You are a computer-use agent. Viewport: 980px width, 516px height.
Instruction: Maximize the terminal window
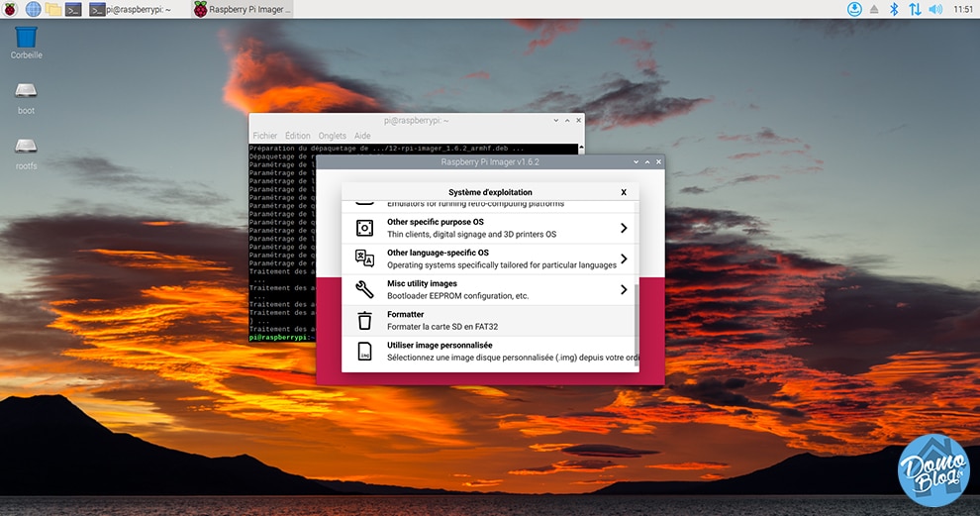(567, 120)
